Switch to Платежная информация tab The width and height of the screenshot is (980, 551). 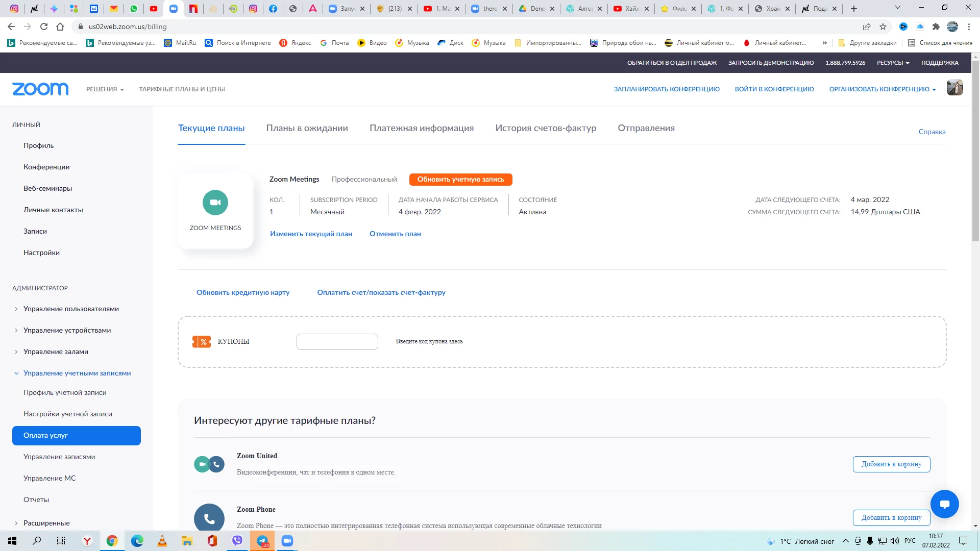pyautogui.click(x=421, y=128)
